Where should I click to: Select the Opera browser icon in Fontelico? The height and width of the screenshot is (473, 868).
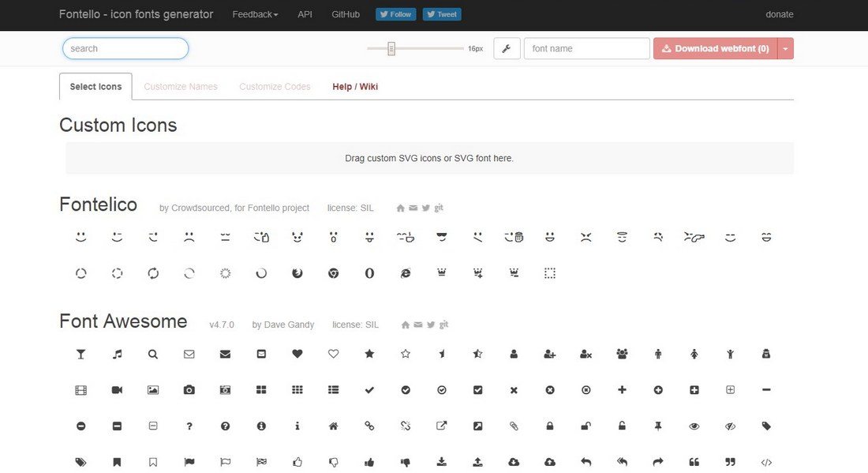(x=369, y=273)
